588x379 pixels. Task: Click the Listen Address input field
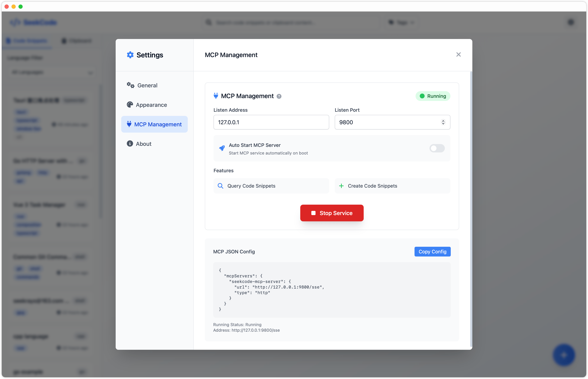[271, 122]
